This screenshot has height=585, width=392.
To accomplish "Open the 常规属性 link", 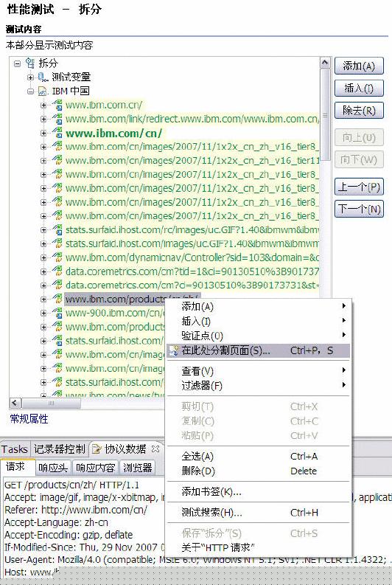I will pyautogui.click(x=29, y=419).
